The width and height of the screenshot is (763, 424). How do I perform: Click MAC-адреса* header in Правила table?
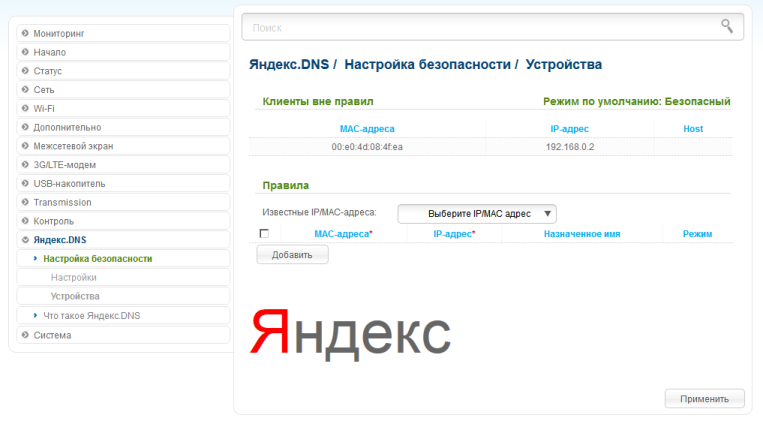tap(344, 234)
